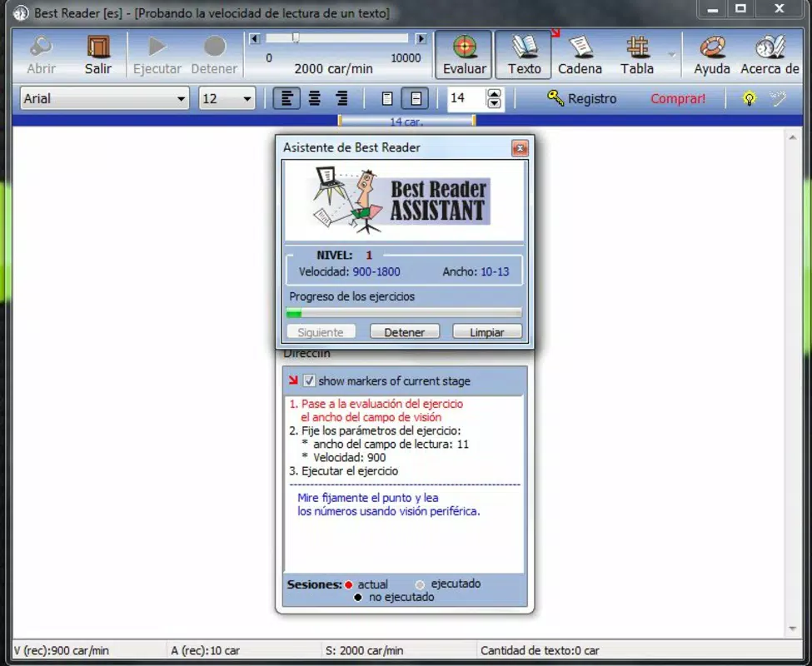Click the black no ejecutado dot
This screenshot has height=666, width=812.
[x=358, y=598]
